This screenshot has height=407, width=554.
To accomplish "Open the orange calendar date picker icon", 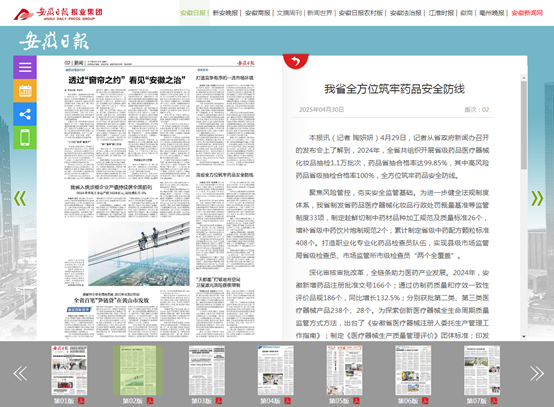I will (x=25, y=91).
